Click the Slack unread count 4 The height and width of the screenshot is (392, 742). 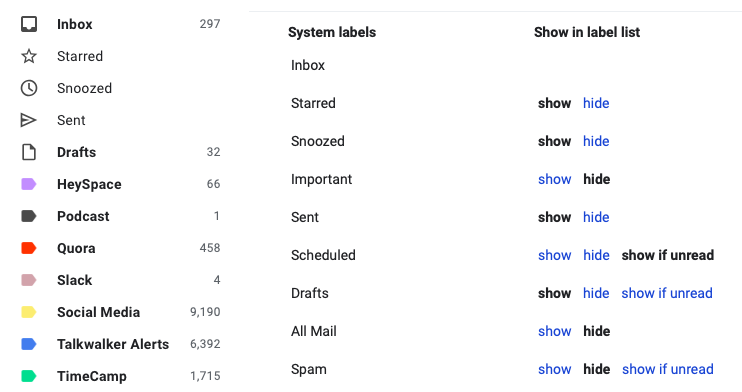[217, 280]
